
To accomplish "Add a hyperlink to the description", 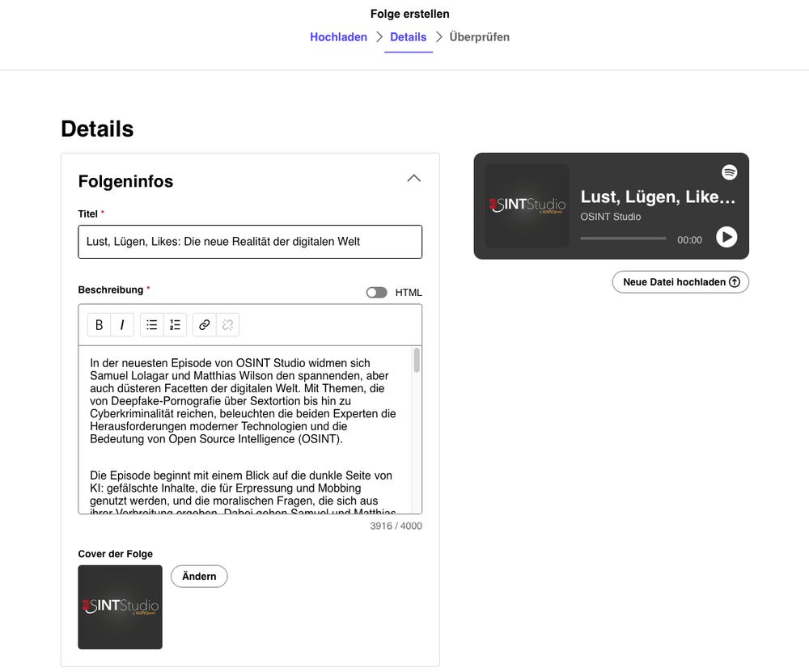I will pyautogui.click(x=205, y=325).
